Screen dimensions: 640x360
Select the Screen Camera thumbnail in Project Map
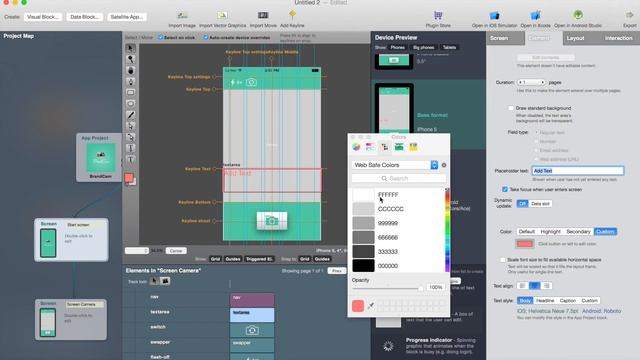[48, 322]
